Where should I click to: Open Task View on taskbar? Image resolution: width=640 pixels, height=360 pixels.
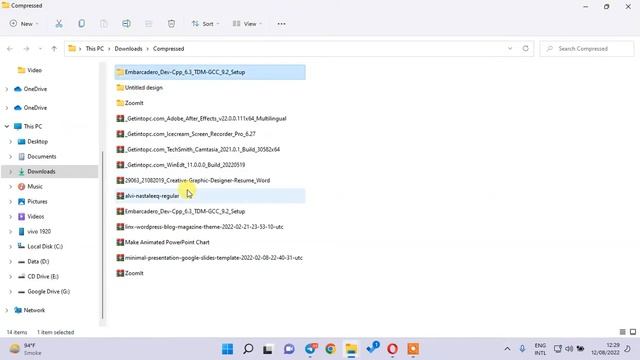pyautogui.click(x=268, y=349)
